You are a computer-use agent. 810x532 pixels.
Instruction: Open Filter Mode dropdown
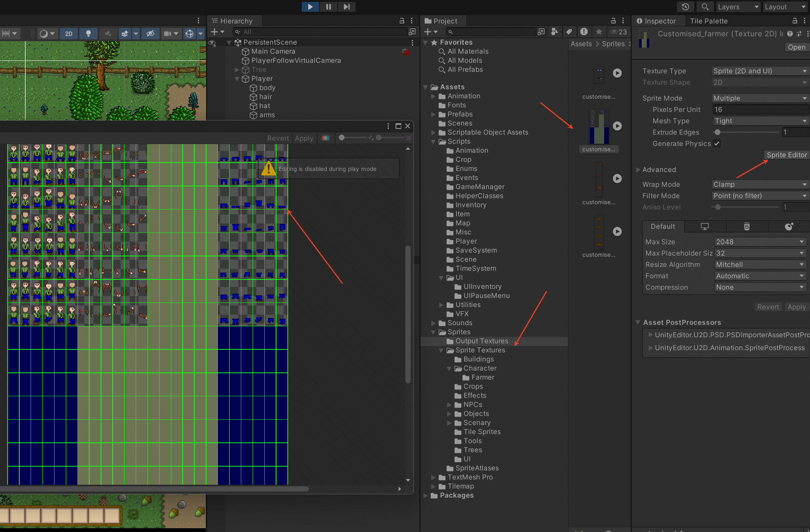click(759, 195)
